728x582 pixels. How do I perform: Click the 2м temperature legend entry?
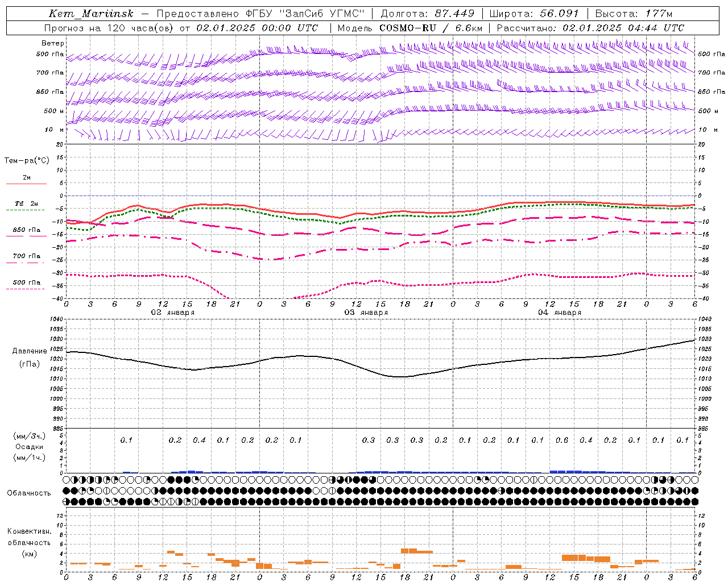27,177
